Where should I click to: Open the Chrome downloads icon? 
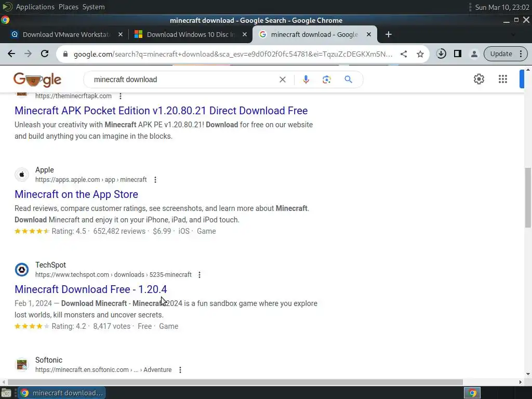pos(441,54)
